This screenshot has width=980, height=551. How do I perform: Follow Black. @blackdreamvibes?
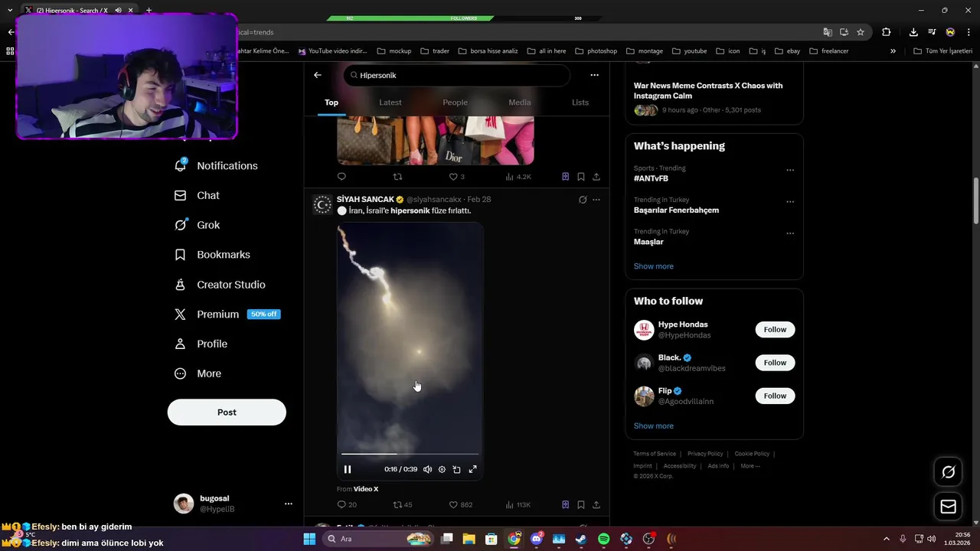775,363
